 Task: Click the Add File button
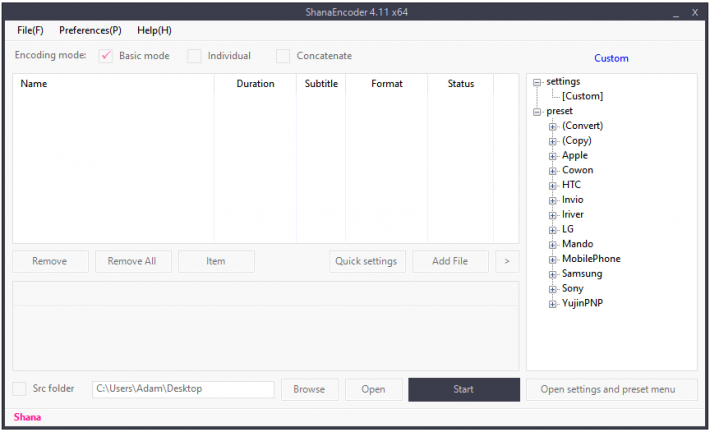451,261
